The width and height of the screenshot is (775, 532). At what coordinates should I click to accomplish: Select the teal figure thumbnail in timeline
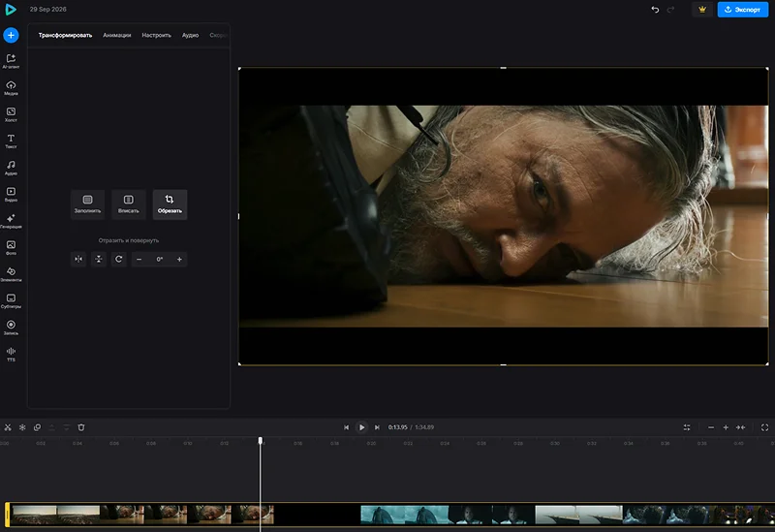[383, 515]
